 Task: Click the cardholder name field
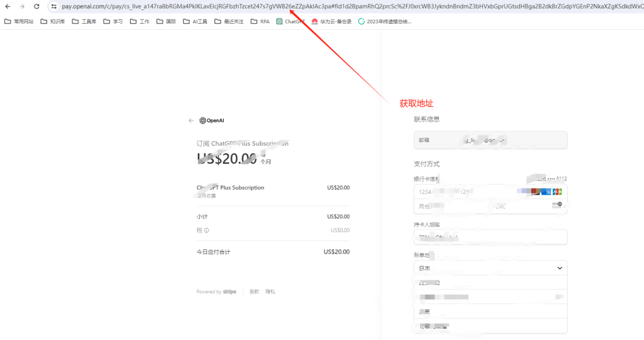tap(490, 237)
